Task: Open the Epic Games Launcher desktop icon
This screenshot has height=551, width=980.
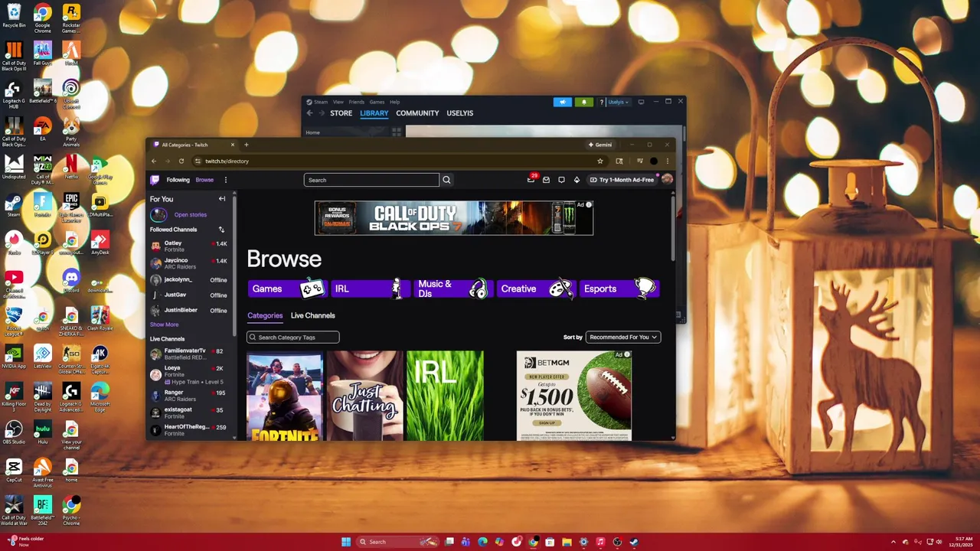Action: (x=71, y=206)
